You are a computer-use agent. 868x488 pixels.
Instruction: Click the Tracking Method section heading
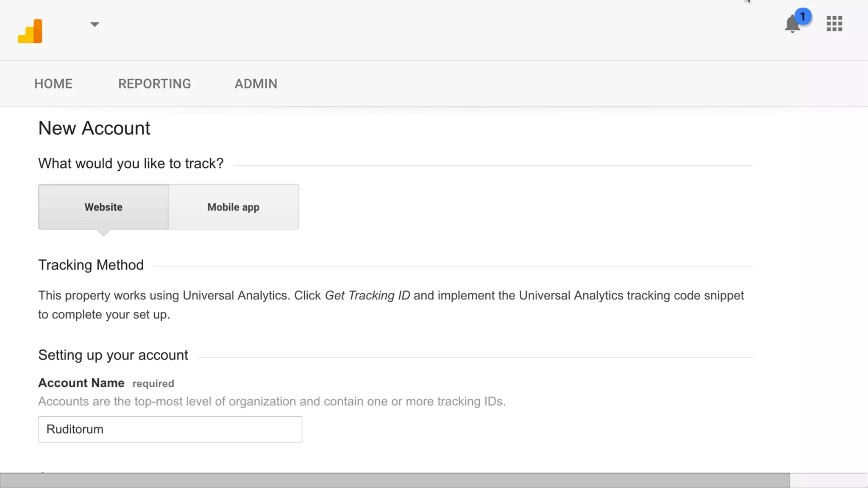click(x=91, y=265)
